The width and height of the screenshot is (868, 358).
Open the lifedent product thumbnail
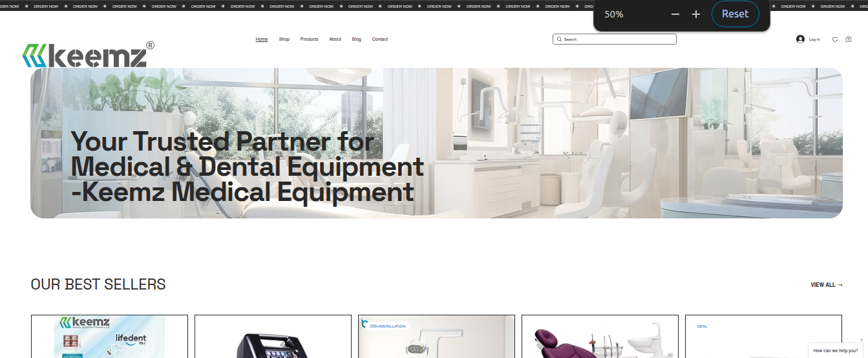tap(109, 337)
